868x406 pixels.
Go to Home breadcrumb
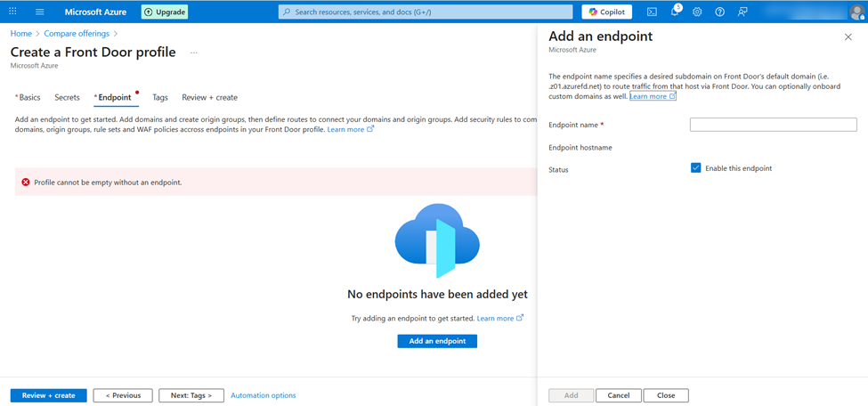21,34
